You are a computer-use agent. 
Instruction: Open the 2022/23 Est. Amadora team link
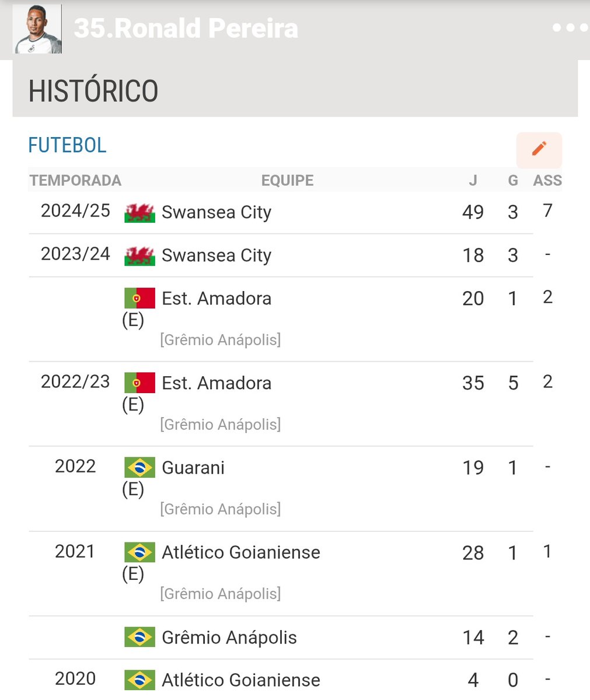(217, 383)
